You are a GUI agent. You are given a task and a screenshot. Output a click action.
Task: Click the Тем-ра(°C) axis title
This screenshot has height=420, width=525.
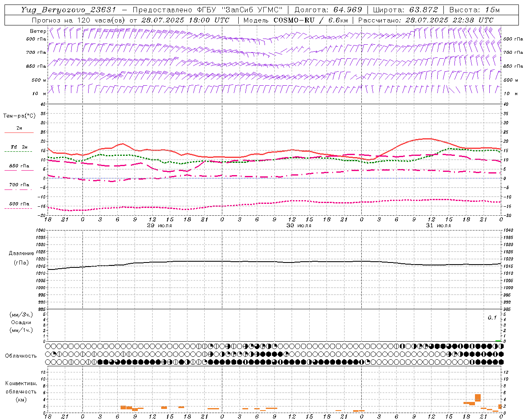pos(19,116)
